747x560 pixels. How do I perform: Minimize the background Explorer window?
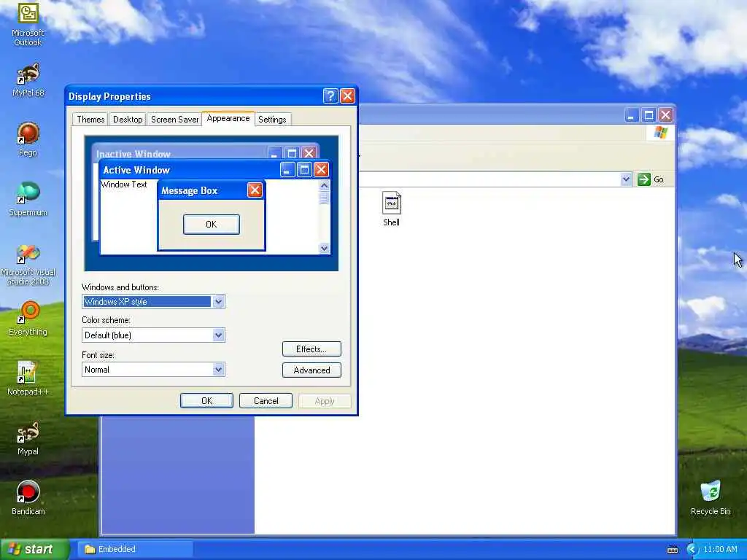tap(632, 115)
